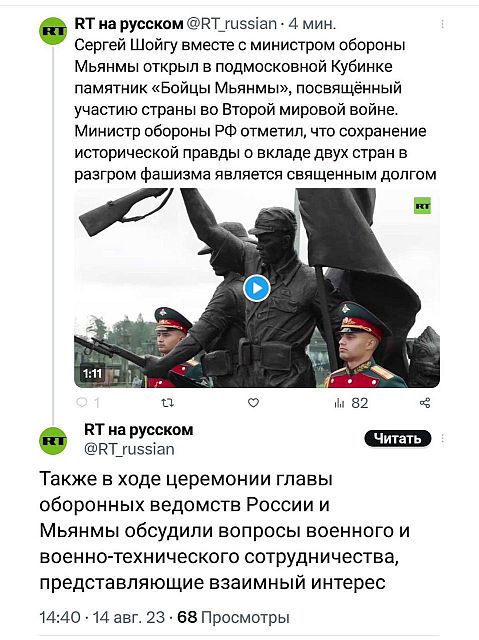Follow RT using the Читать button
Screen dimensions: 479x640
tap(397, 439)
